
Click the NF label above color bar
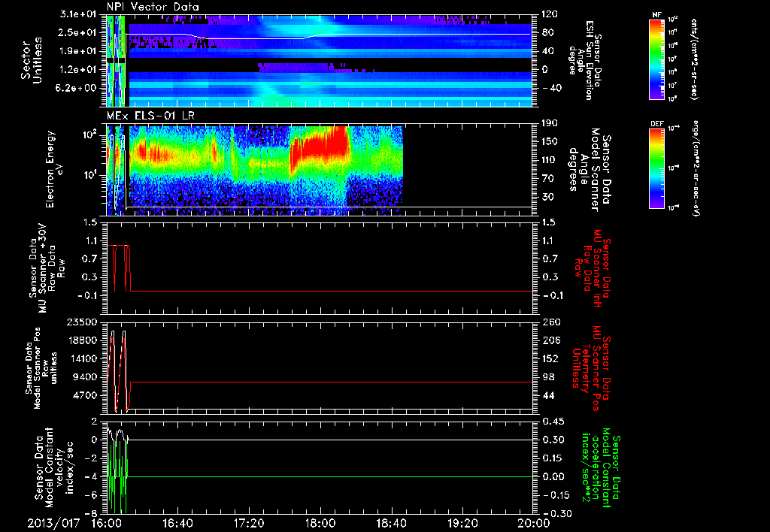click(656, 15)
